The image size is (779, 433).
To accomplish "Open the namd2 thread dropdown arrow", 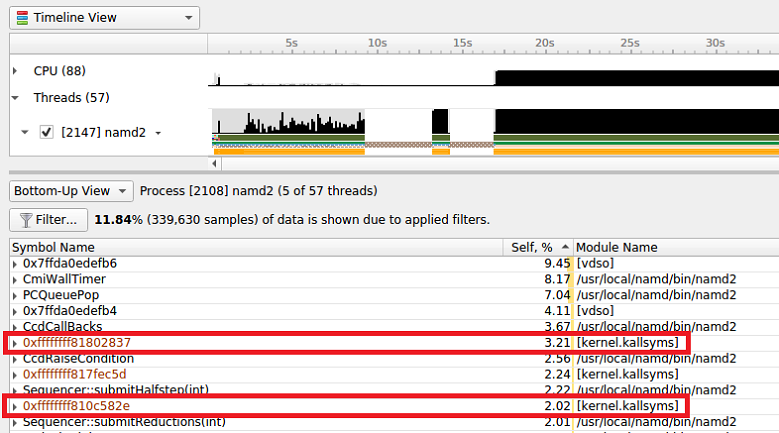I will click(x=157, y=133).
